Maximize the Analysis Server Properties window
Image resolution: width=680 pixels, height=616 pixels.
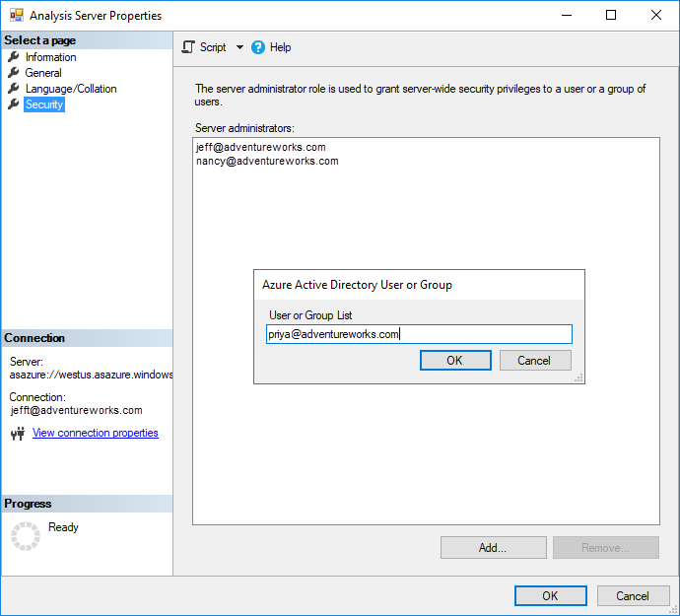(x=611, y=15)
